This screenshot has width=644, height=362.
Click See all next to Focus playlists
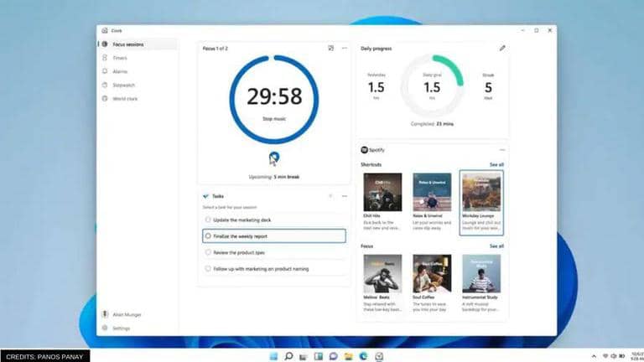(x=496, y=246)
